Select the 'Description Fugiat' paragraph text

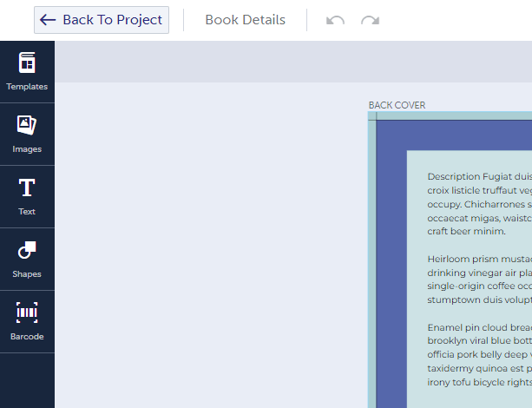479,204
